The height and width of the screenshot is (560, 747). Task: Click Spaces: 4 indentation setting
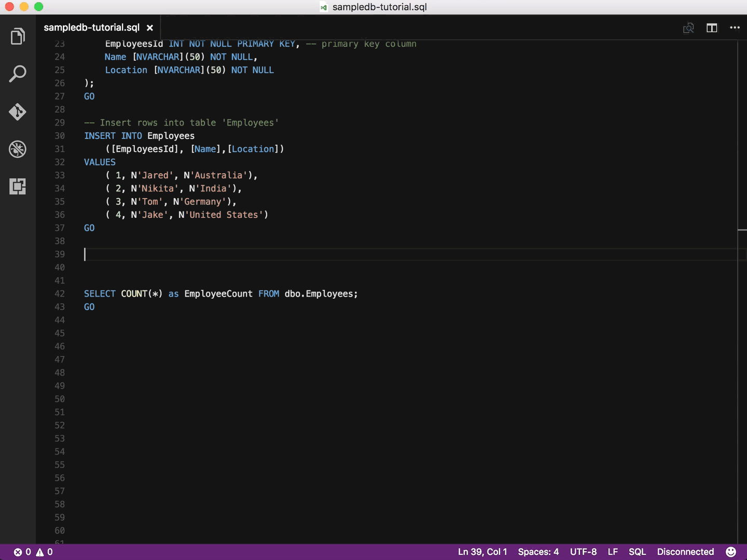[x=538, y=552]
